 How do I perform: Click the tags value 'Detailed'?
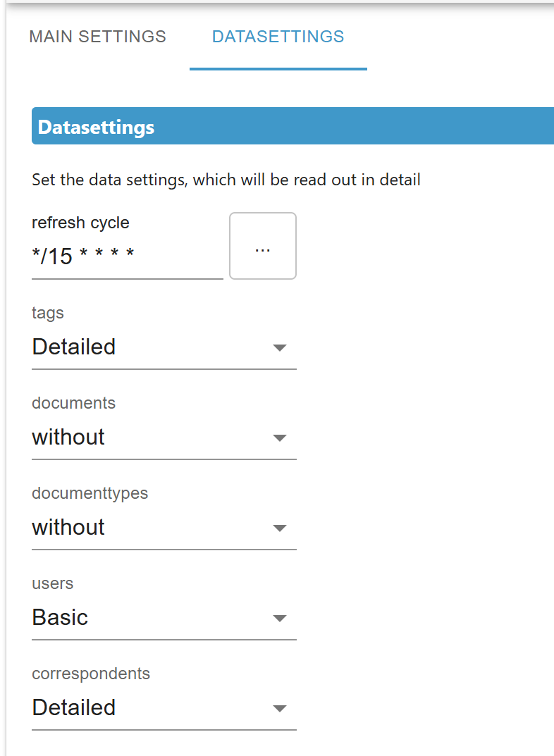point(74,347)
